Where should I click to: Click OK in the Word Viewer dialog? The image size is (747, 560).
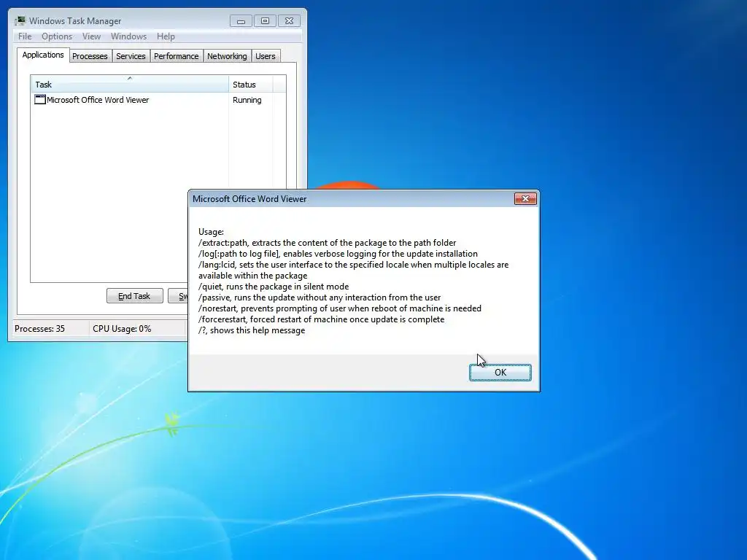500,373
